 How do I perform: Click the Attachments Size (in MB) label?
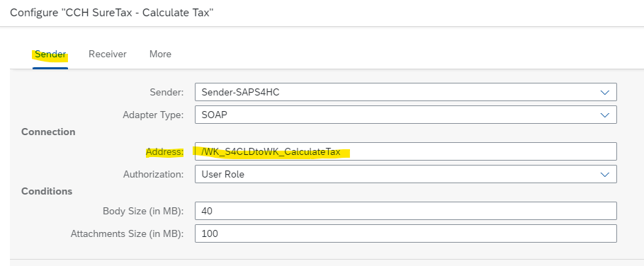(127, 234)
